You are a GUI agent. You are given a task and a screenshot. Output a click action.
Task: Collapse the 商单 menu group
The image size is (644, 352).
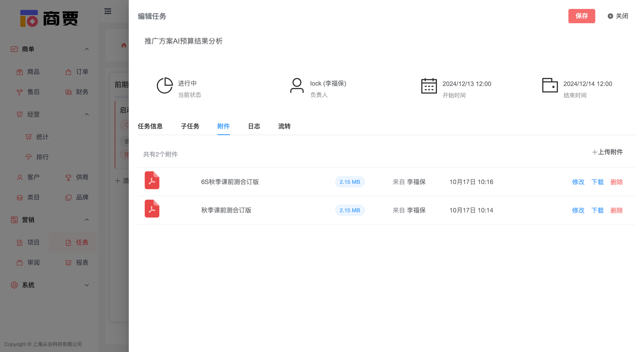[87, 49]
